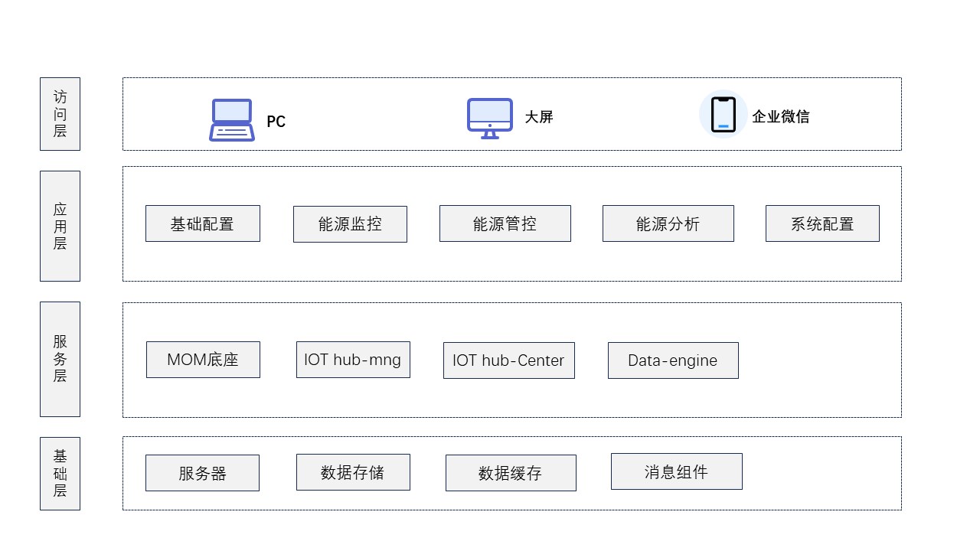This screenshot has width=980, height=551.
Task: Click the Data-engine service box
Action: pyautogui.click(x=673, y=360)
